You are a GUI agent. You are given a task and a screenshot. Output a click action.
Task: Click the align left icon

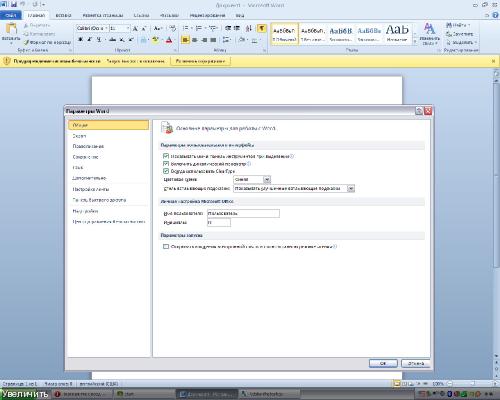[x=185, y=40]
